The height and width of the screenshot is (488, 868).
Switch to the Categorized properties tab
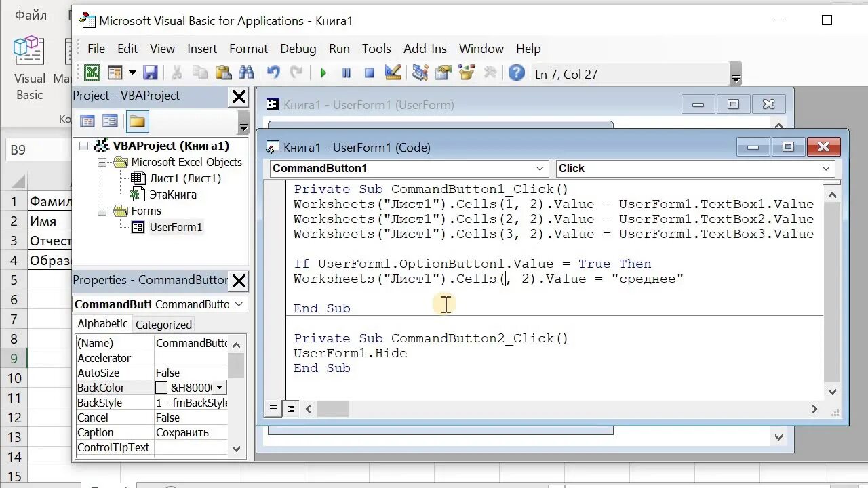(x=163, y=325)
